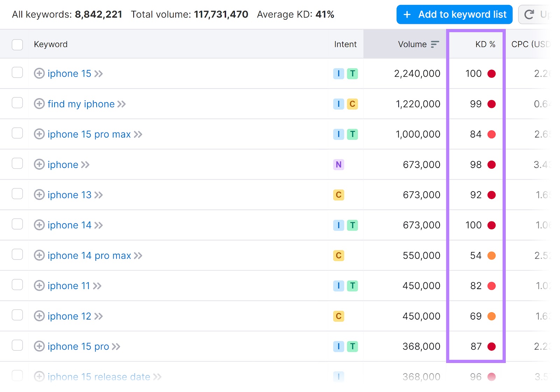Open the iphone 15 keyword link

[x=69, y=73]
